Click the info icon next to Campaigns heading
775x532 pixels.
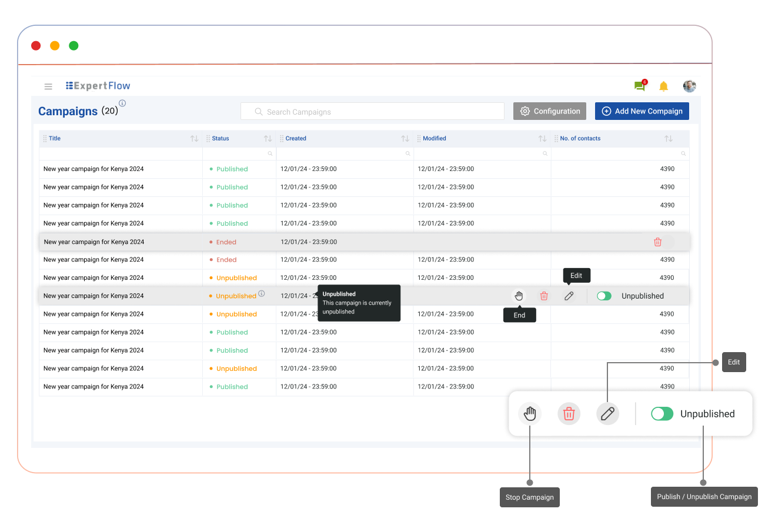click(122, 103)
